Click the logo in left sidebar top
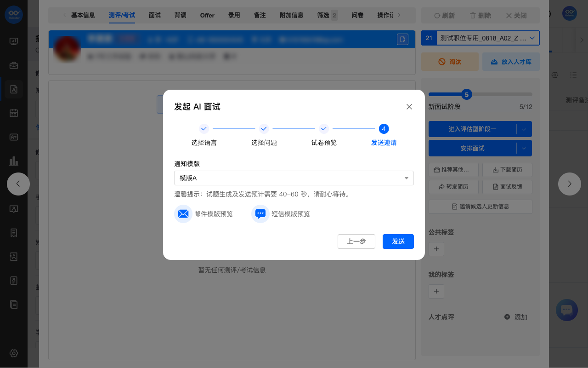The width and height of the screenshot is (588, 368). pos(14,14)
